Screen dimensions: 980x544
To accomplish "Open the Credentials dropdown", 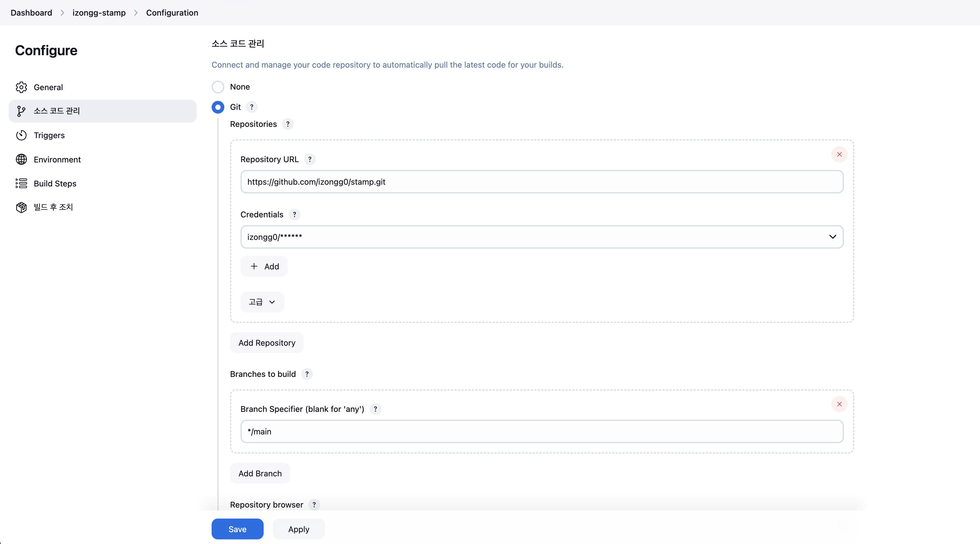I will pos(542,237).
